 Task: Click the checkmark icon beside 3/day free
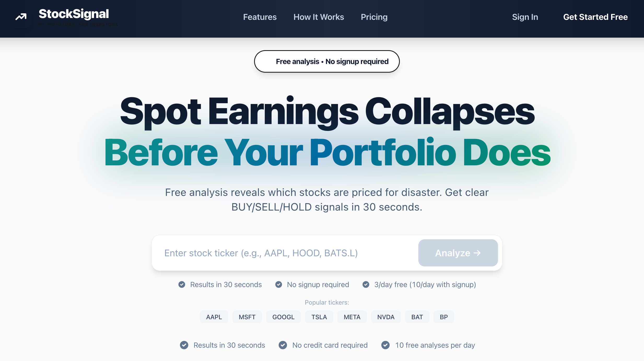tap(366, 284)
